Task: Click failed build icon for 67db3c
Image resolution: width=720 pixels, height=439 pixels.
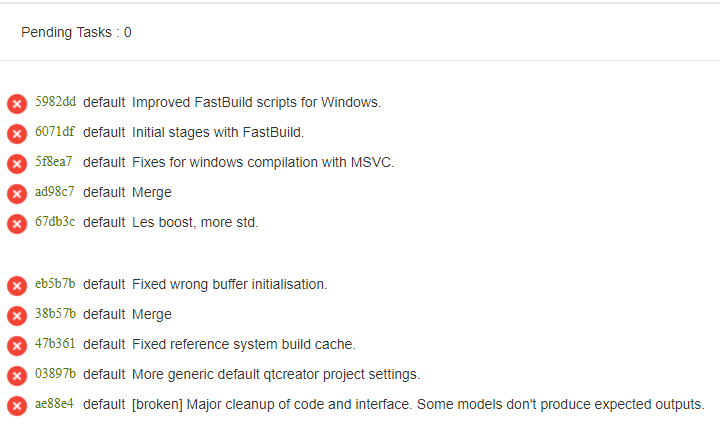Action: coord(17,224)
